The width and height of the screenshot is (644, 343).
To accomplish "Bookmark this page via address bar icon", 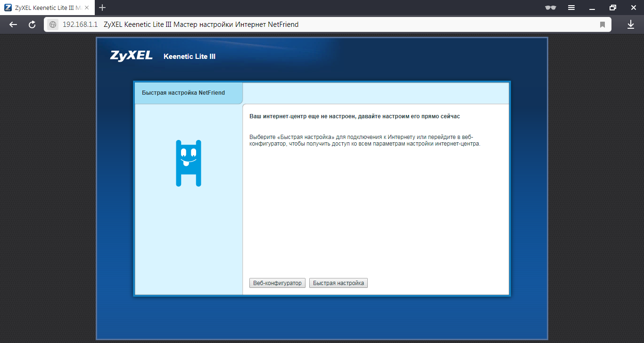I will click(x=602, y=24).
